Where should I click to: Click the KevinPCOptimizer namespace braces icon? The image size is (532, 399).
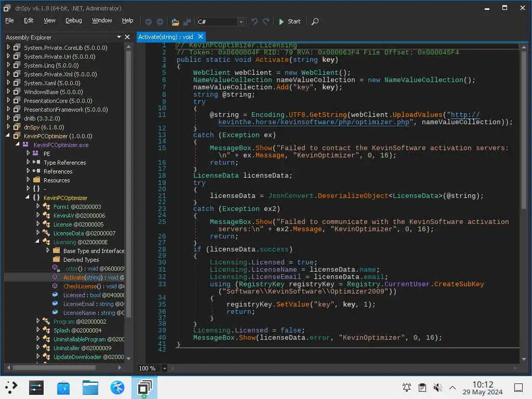[36, 197]
